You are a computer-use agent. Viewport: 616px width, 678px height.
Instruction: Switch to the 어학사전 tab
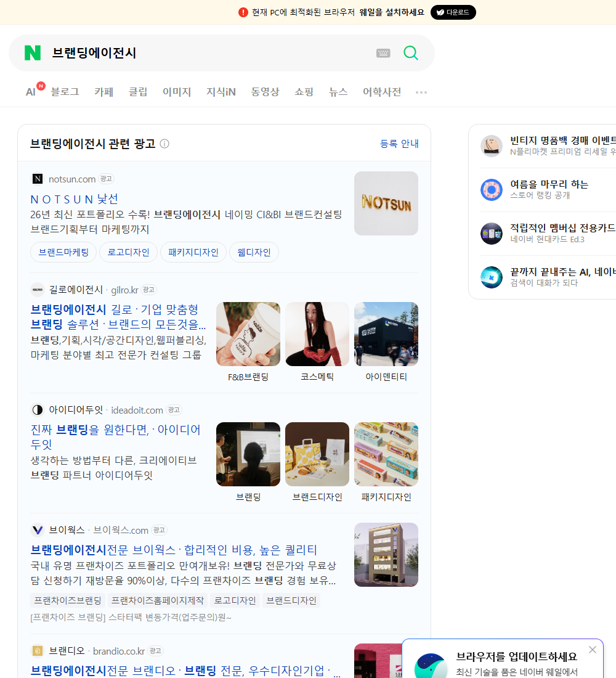pos(382,92)
